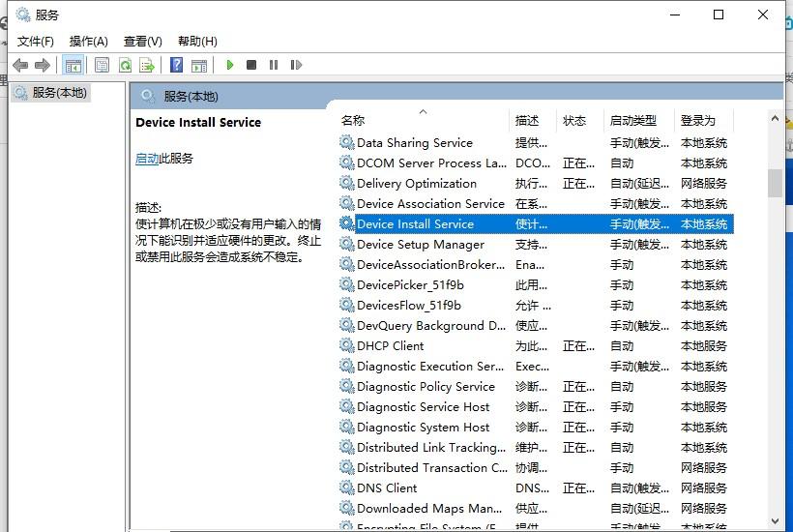
Task: Sort by the 描述 column header
Action: [x=533, y=120]
